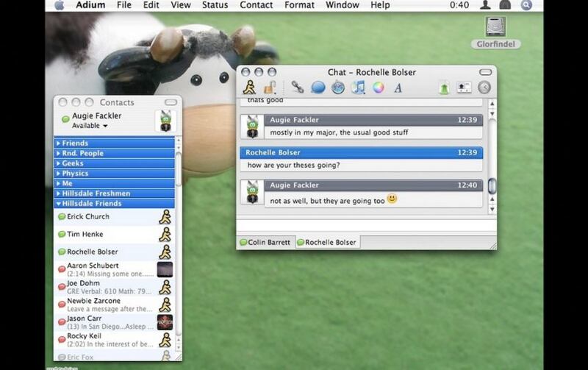Open the Available status dropdown
Screen dimensions: 588x370
pyautogui.click(x=90, y=126)
